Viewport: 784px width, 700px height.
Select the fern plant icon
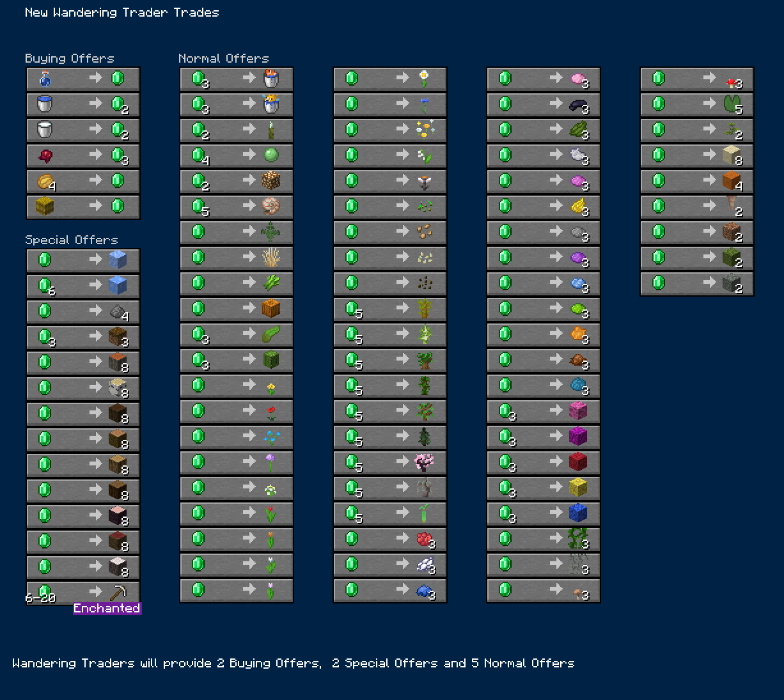271,232
